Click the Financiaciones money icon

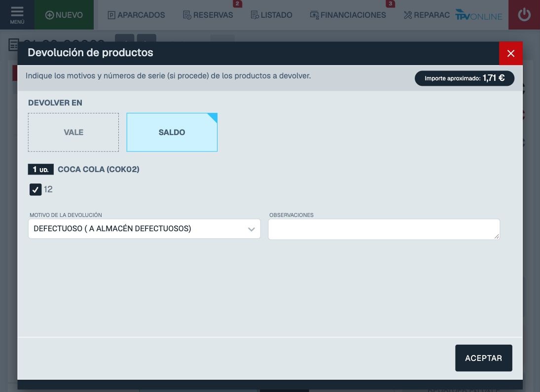(x=315, y=15)
